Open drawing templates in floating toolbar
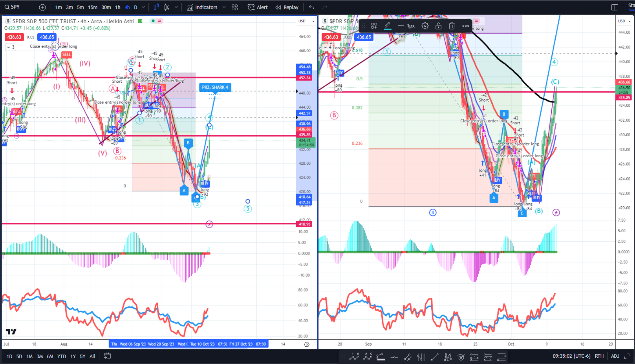The height and width of the screenshot is (364, 635). point(374,26)
